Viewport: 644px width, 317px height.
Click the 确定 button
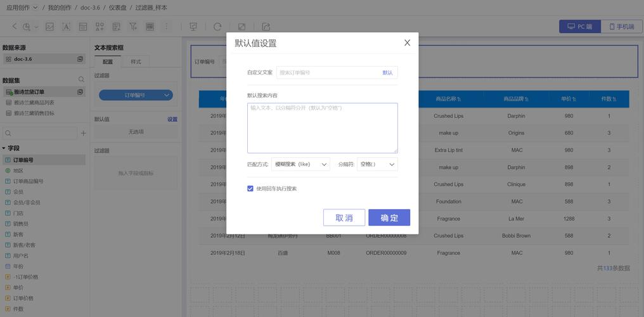[389, 217]
